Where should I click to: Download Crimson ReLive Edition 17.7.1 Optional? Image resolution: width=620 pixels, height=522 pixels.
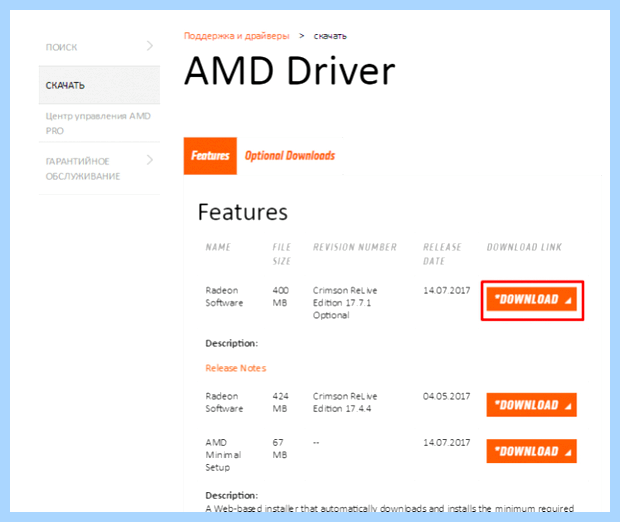pos(531,299)
